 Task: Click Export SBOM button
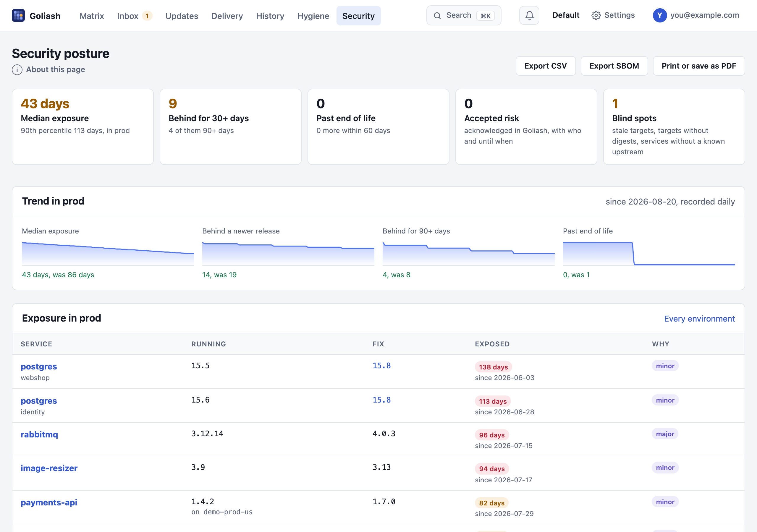click(x=614, y=66)
